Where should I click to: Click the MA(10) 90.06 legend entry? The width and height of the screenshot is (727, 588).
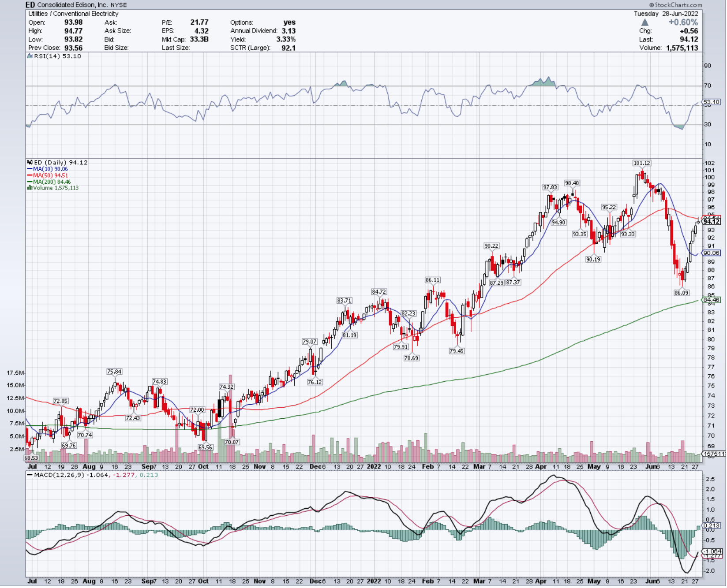pyautogui.click(x=48, y=169)
